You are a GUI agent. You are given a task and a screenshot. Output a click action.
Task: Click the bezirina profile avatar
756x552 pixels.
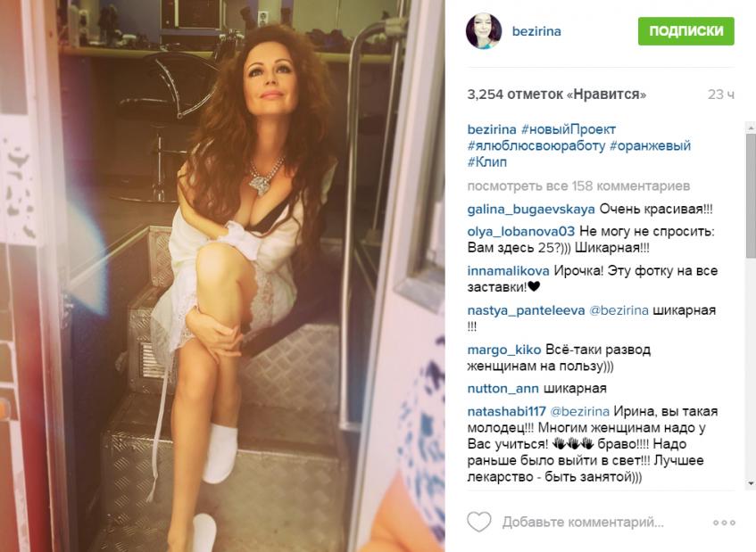[484, 31]
